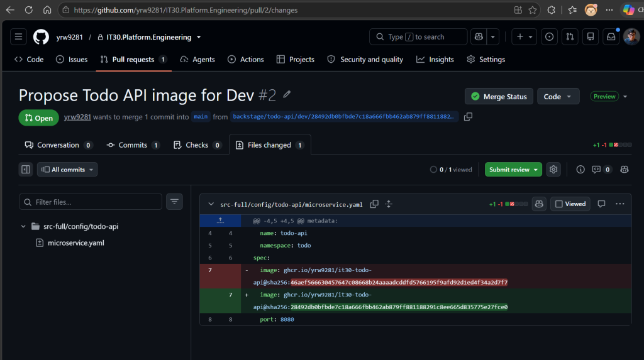Open info circle icon in review toolbar
Viewport: 644px width, 360px height.
580,170
